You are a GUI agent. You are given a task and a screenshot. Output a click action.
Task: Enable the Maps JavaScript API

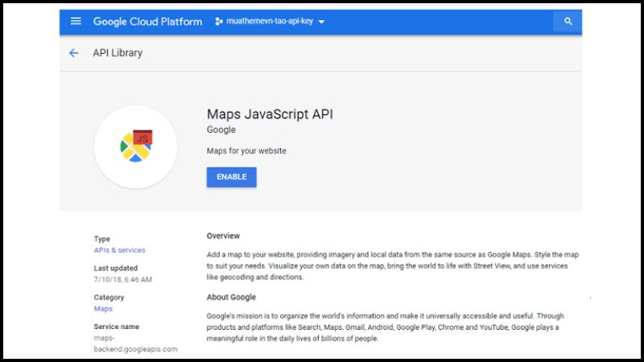(232, 177)
